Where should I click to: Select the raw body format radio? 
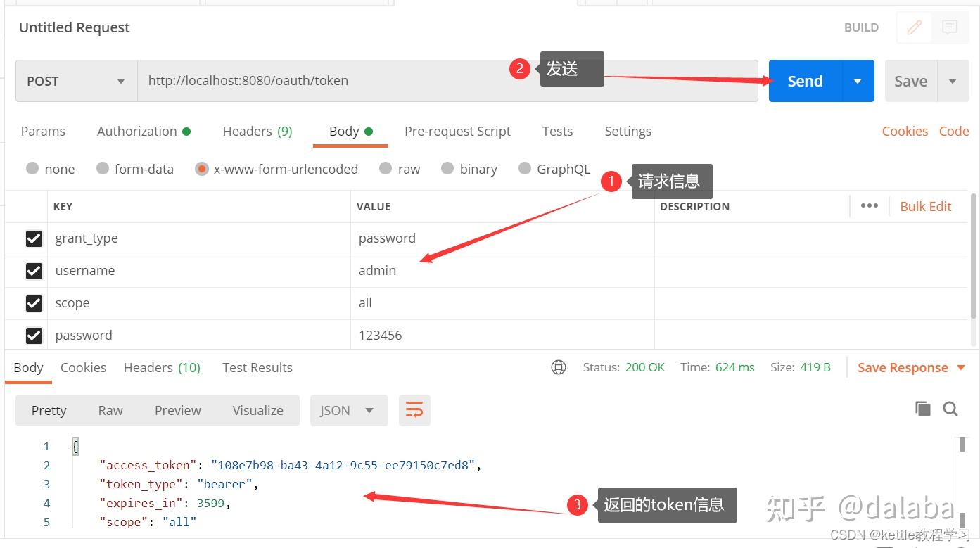coord(385,169)
